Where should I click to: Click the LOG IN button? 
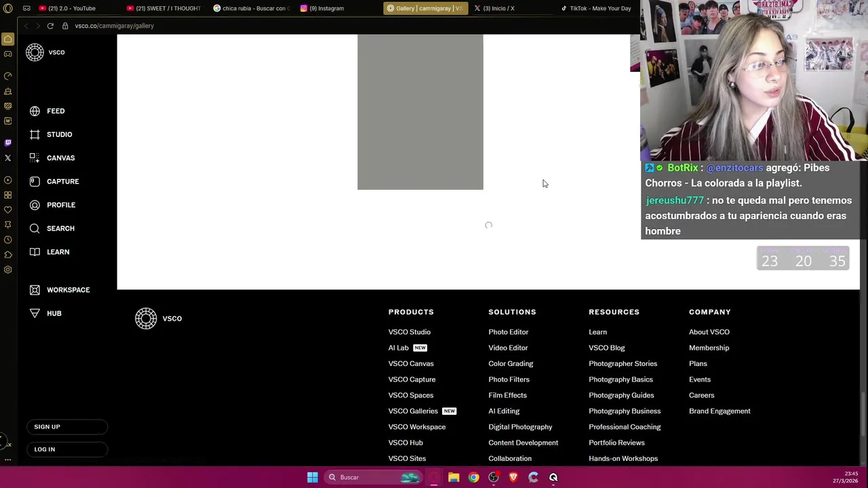[x=67, y=449]
